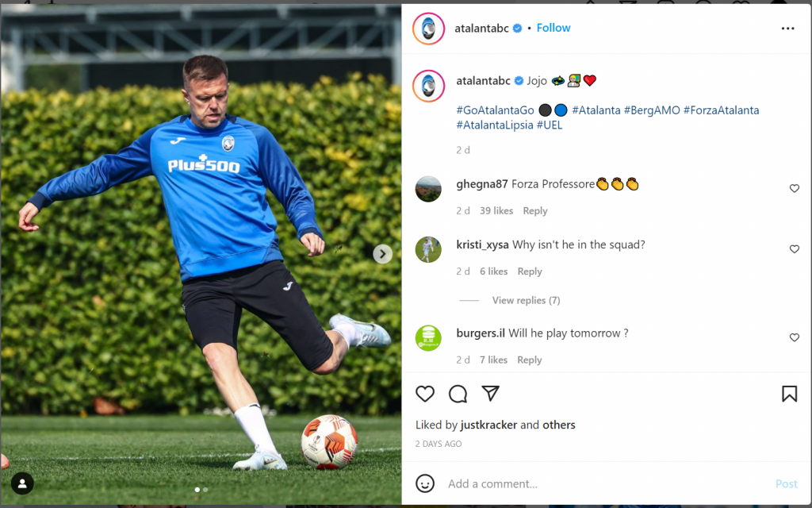View 39 likes on ghegna87's comment

(x=496, y=211)
